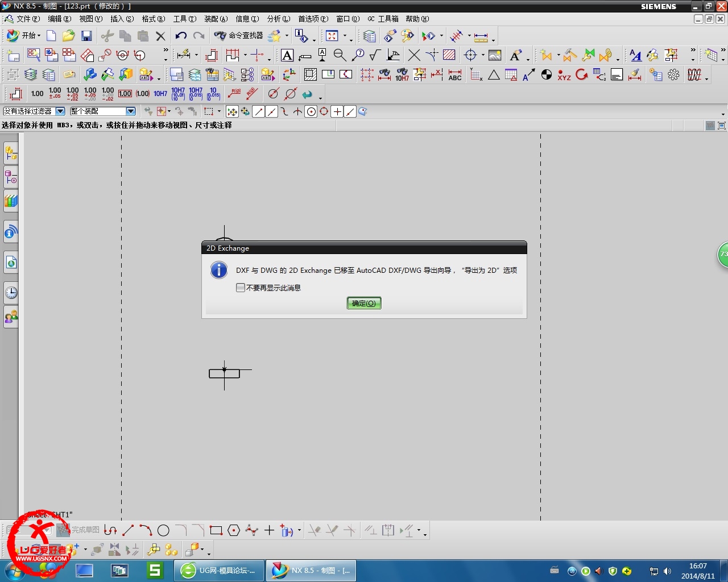
Task: Open the Fit view options dropdown arrow
Action: click(345, 36)
